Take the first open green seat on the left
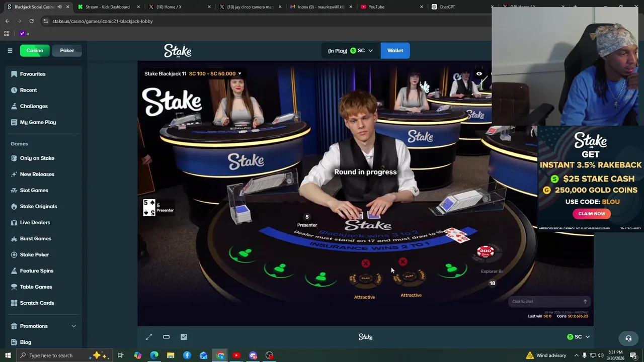This screenshot has width=644, height=362. [244, 253]
